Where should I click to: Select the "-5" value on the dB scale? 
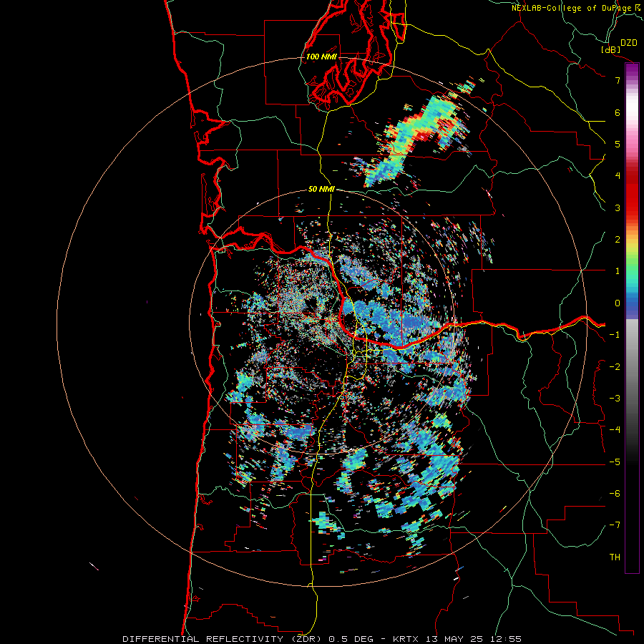coord(615,462)
